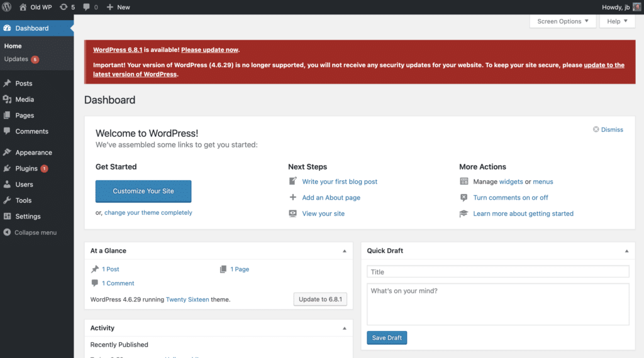Click the updates refresh icon showing 5
Viewport: 644px width, 358px height.
point(64,7)
